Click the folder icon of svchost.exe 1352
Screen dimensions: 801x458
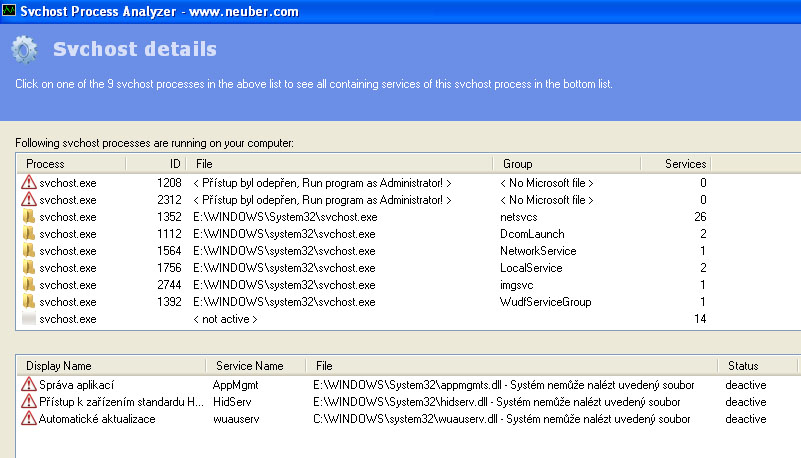click(29, 216)
